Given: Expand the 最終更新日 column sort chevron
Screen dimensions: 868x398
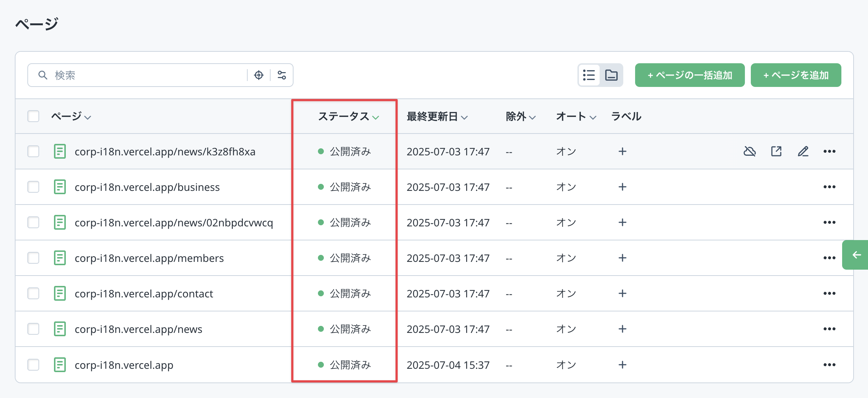Looking at the screenshot, I should 465,117.
